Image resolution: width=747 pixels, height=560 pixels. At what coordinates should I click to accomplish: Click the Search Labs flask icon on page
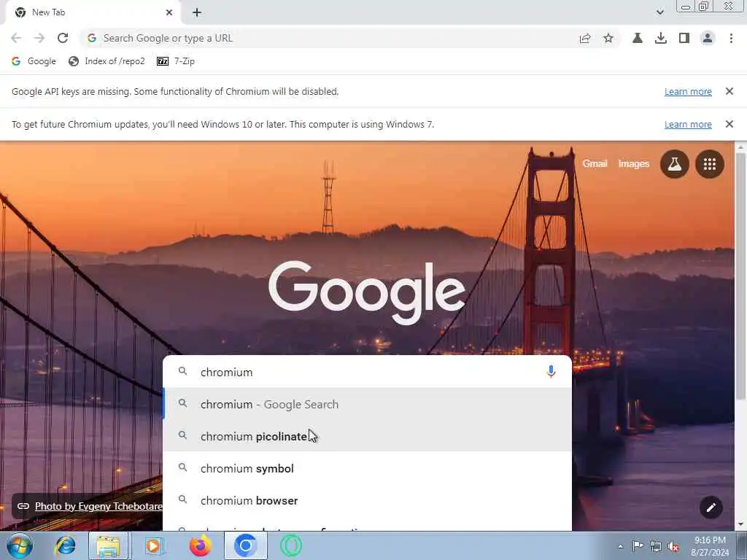[674, 164]
